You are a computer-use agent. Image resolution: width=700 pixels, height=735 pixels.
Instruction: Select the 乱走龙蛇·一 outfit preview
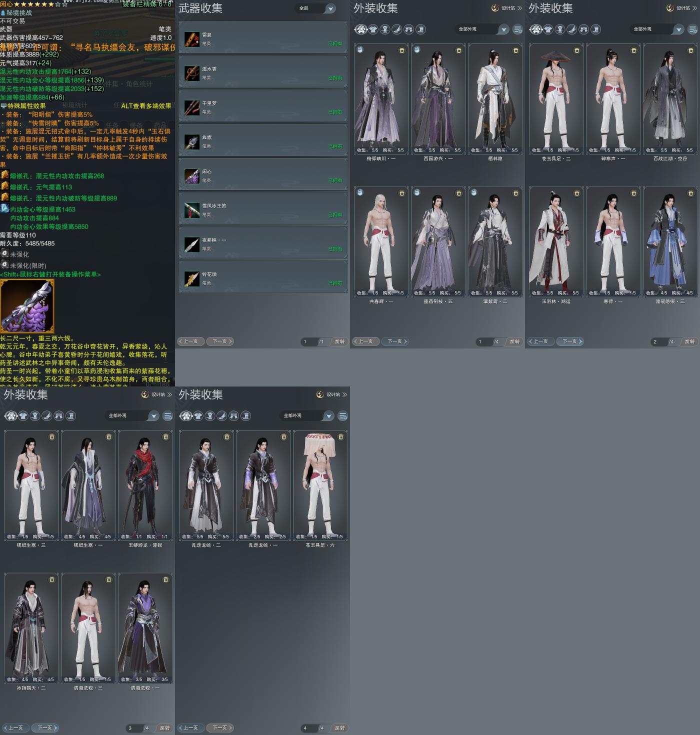263,485
